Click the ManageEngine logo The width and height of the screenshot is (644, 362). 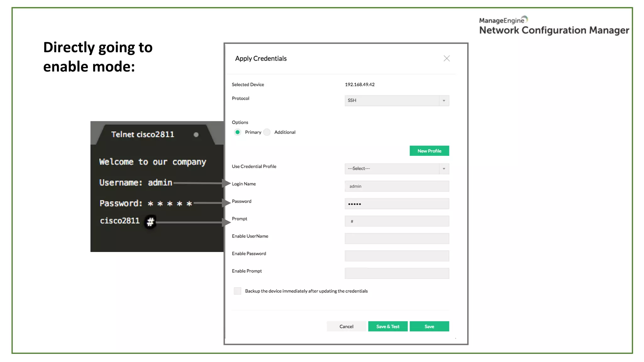pyautogui.click(x=503, y=20)
